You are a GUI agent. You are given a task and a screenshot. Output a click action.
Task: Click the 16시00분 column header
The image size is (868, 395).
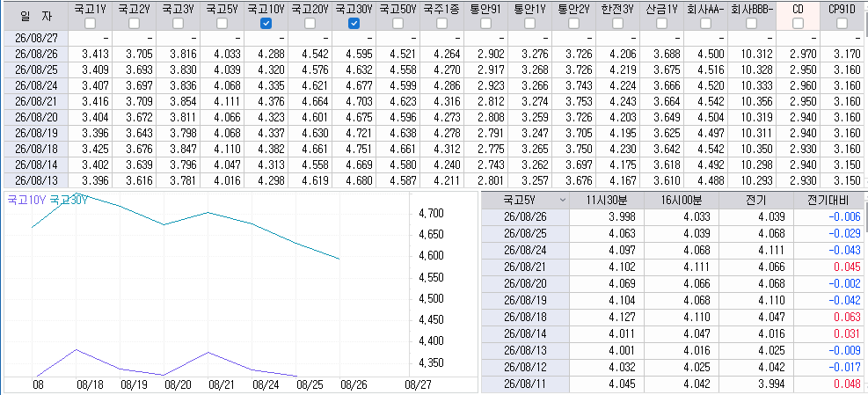tap(681, 201)
